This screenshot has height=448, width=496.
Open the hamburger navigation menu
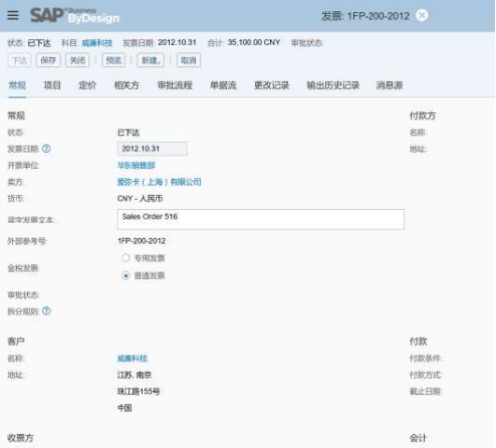(13, 15)
